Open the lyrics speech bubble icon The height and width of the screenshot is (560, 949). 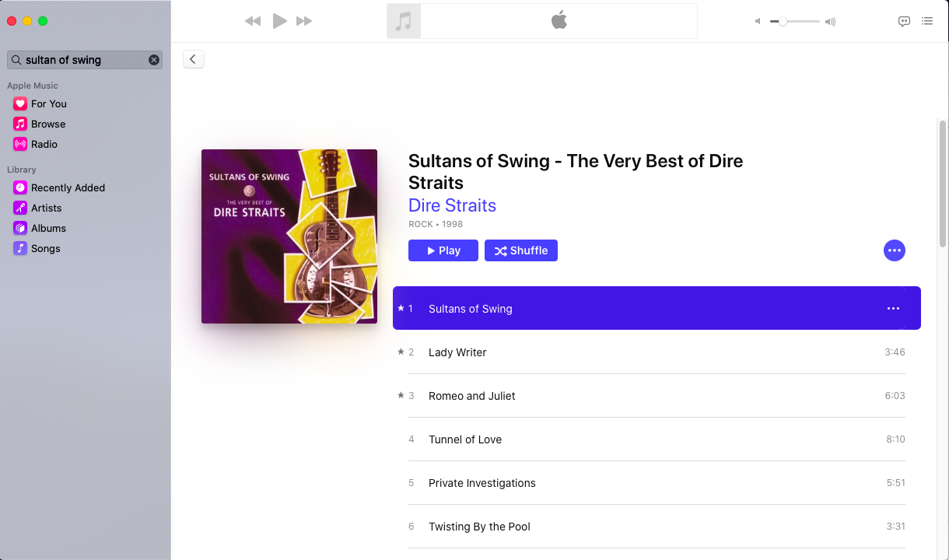(904, 22)
